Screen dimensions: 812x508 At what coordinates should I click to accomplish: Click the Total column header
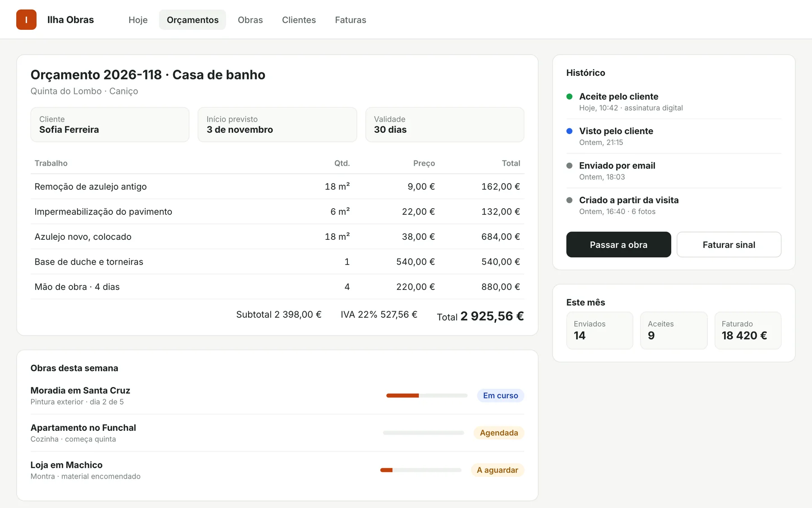click(x=511, y=163)
